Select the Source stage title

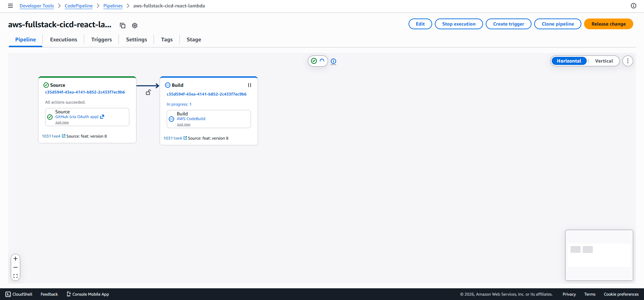pyautogui.click(x=58, y=85)
